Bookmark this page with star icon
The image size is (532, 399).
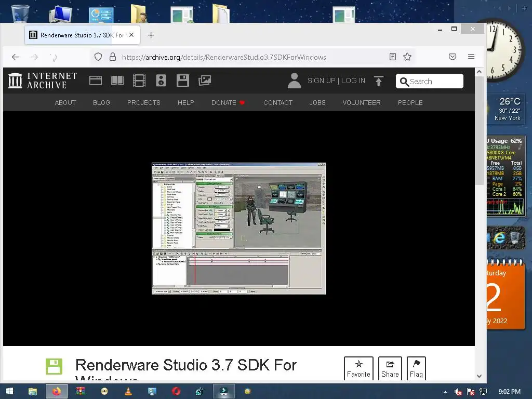click(407, 57)
